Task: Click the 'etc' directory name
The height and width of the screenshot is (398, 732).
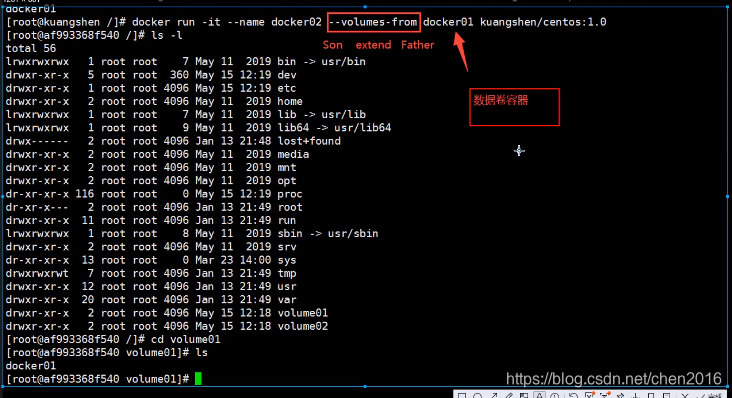Action: pyautogui.click(x=287, y=88)
